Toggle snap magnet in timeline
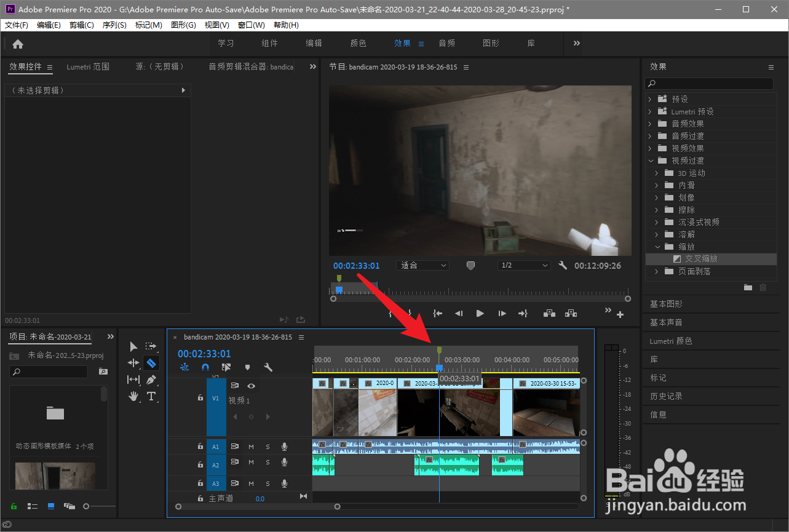Image resolution: width=789 pixels, height=532 pixels. click(x=205, y=367)
